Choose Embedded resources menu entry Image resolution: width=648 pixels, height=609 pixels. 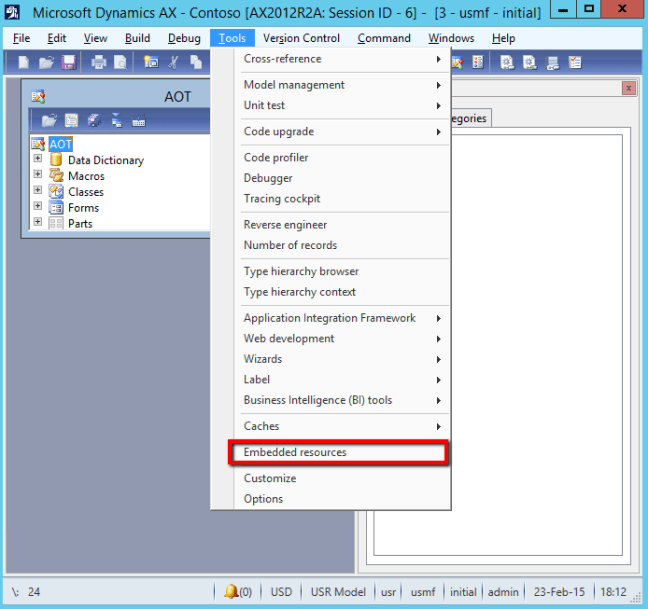point(342,452)
